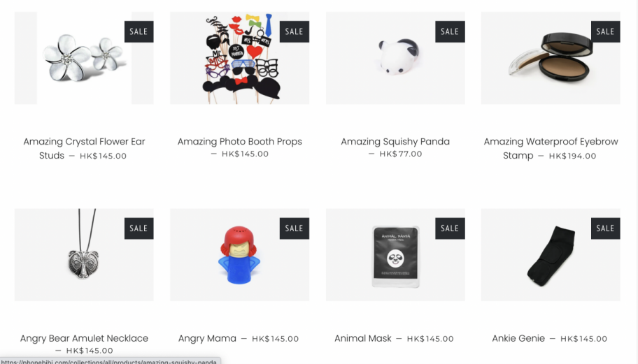The height and width of the screenshot is (364, 638).
Task: Click the Angry Mama product title
Action: (207, 338)
